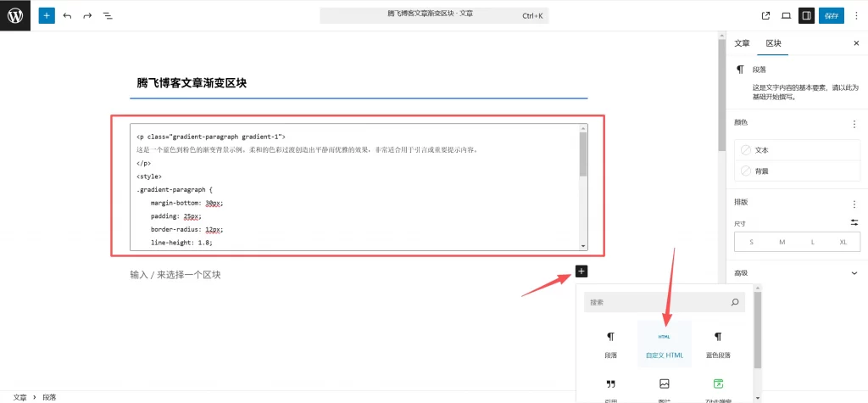Screen dimensions: 868x403
Task: Toggle the block inserter plus button in toolbar
Action: [x=47, y=15]
